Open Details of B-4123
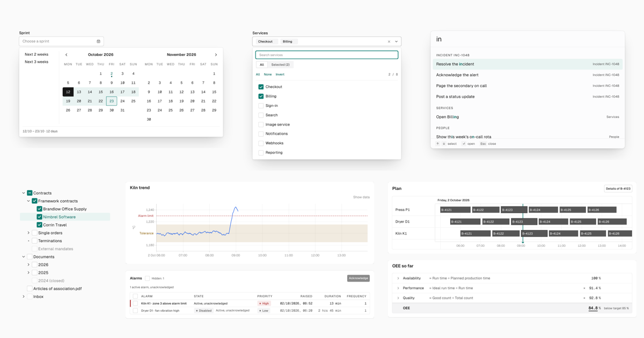 pyautogui.click(x=618, y=188)
